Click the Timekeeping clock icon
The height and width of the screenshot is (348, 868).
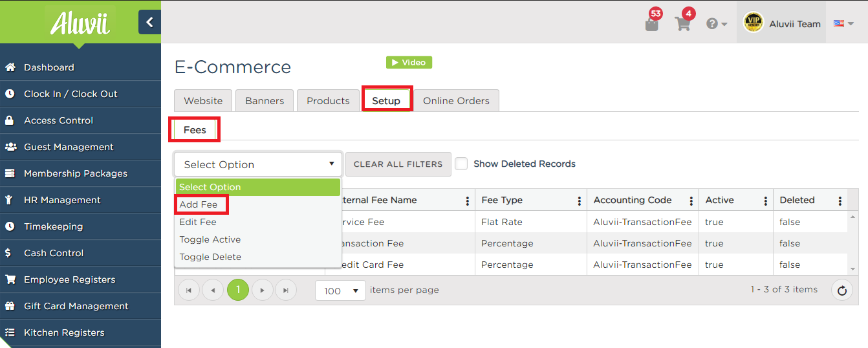[x=10, y=226]
